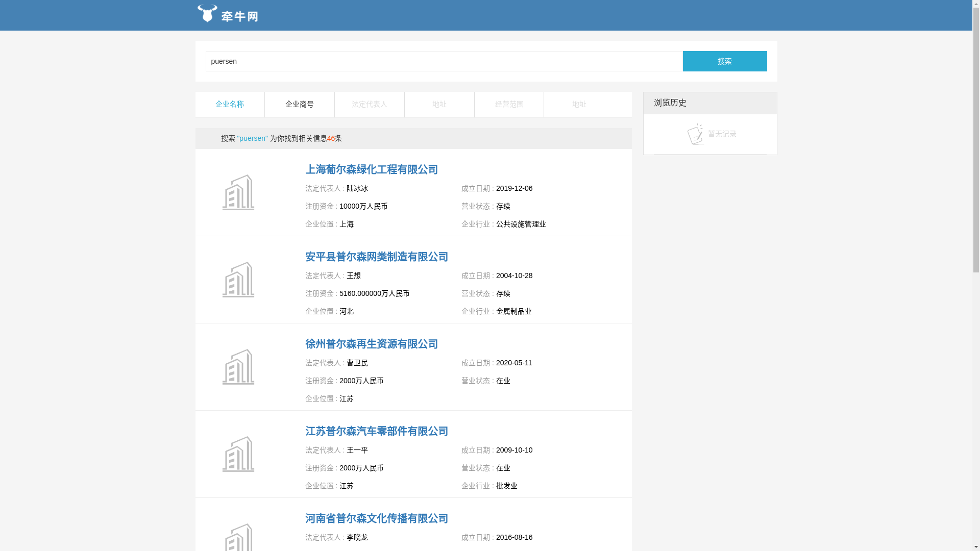This screenshot has height=551, width=980.
Task: Click legal representative name 李晓龙
Action: coord(357,537)
